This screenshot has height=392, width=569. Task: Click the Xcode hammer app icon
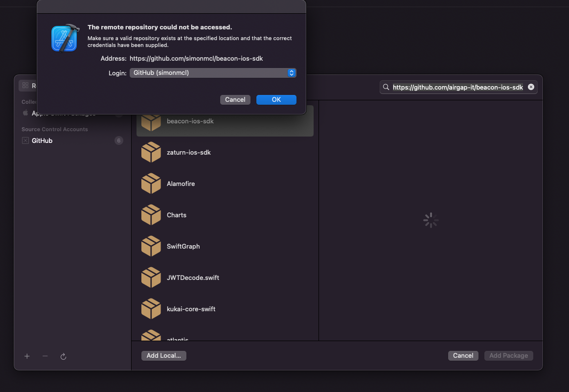pyautogui.click(x=66, y=38)
